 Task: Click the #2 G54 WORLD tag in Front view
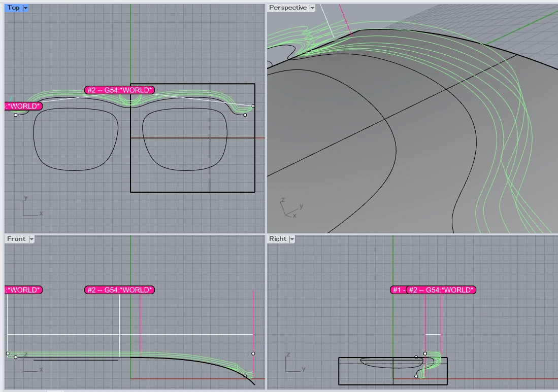point(120,290)
